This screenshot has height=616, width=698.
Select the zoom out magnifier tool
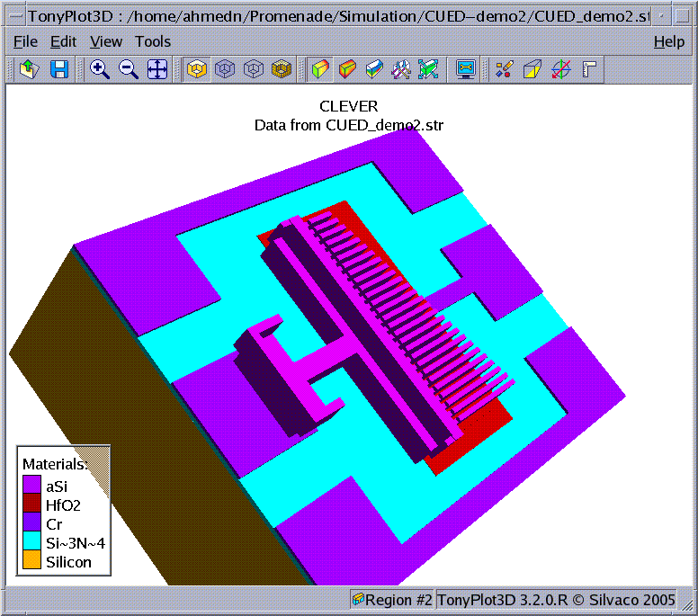[x=129, y=69]
